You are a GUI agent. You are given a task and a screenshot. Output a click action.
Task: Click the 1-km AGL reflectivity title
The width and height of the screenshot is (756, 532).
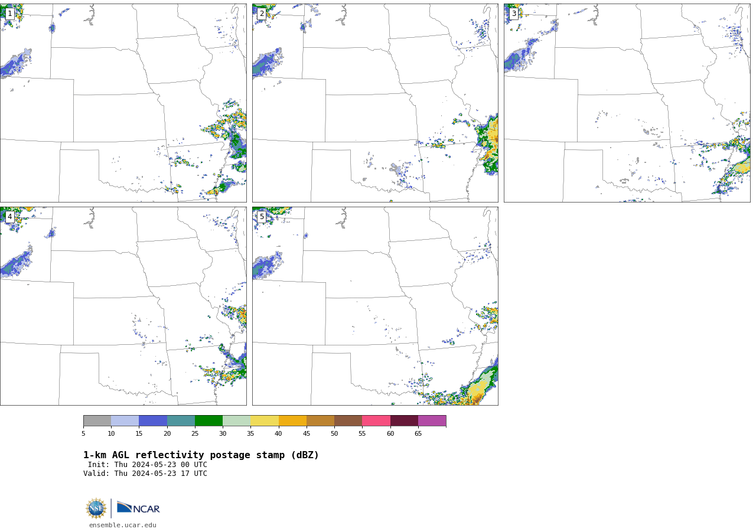coord(201,455)
